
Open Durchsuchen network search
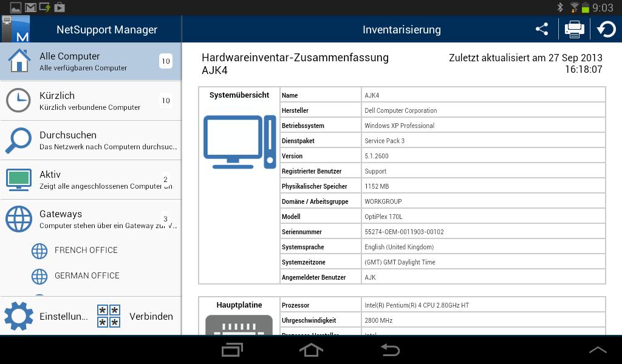91,140
